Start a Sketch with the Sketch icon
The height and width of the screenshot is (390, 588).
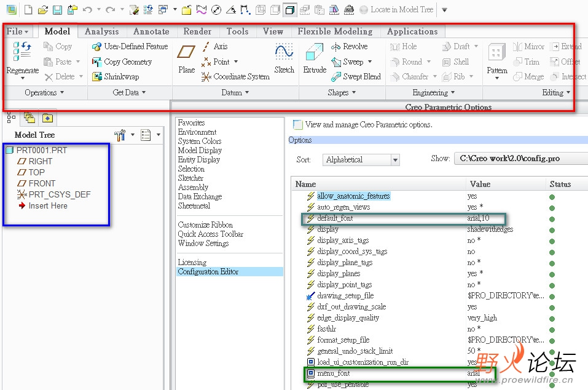tap(284, 52)
